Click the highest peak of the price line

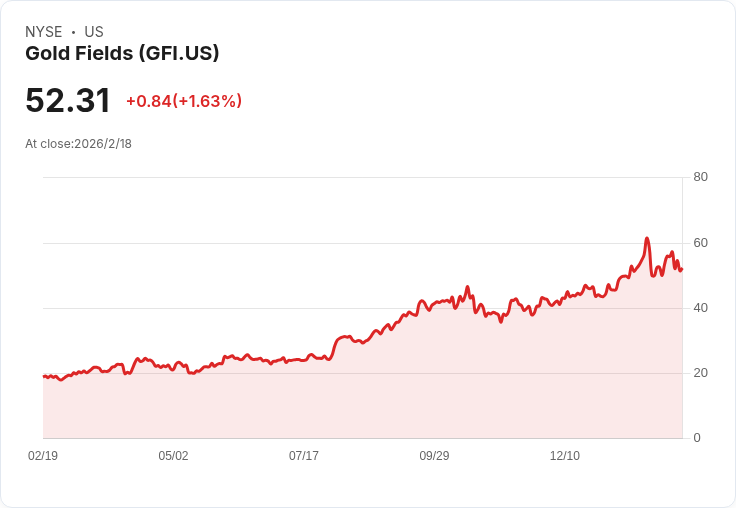click(x=647, y=239)
